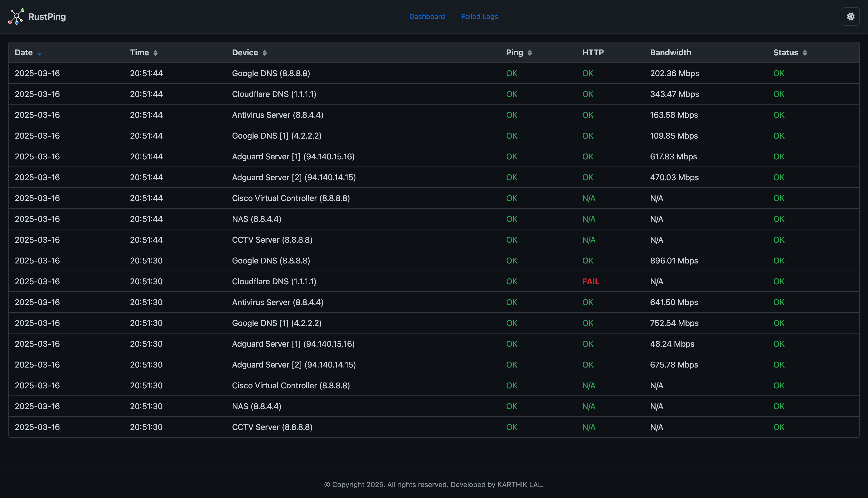Open the Dashboard tab
868x498 pixels.
[427, 16]
